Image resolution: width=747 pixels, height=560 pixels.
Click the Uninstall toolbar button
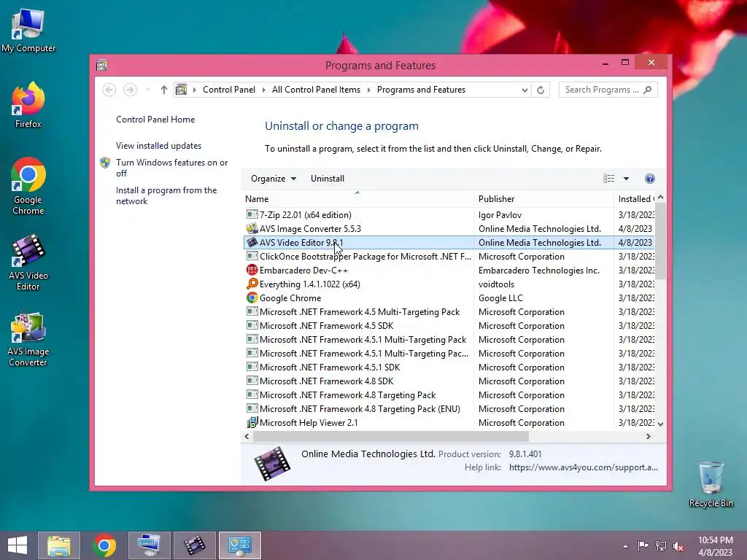(x=328, y=179)
